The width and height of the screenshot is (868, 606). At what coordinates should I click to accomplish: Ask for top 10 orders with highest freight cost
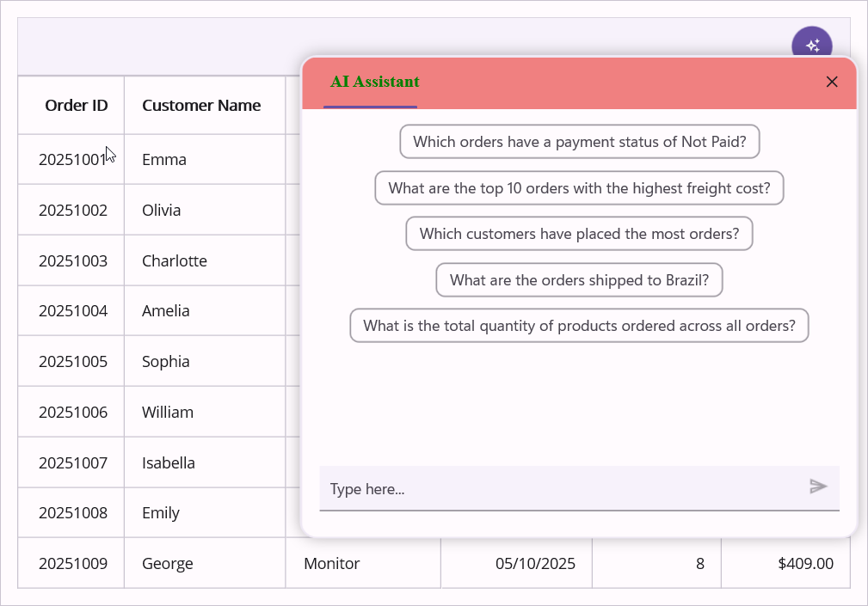(x=579, y=187)
